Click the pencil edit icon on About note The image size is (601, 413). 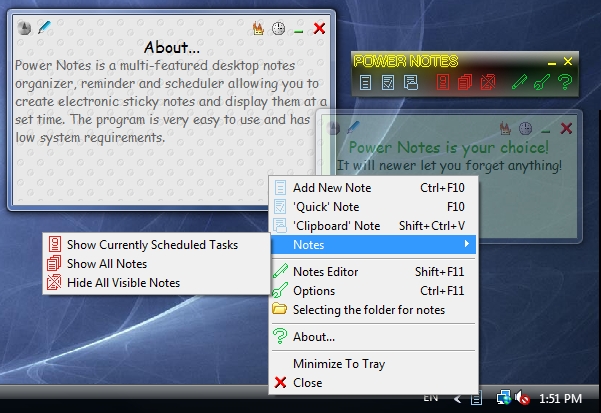tap(44, 28)
